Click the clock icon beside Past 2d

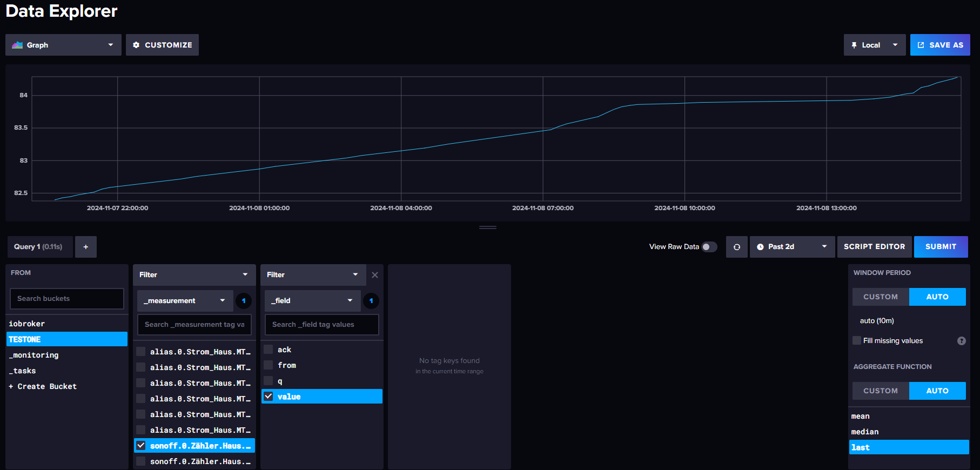coord(760,247)
